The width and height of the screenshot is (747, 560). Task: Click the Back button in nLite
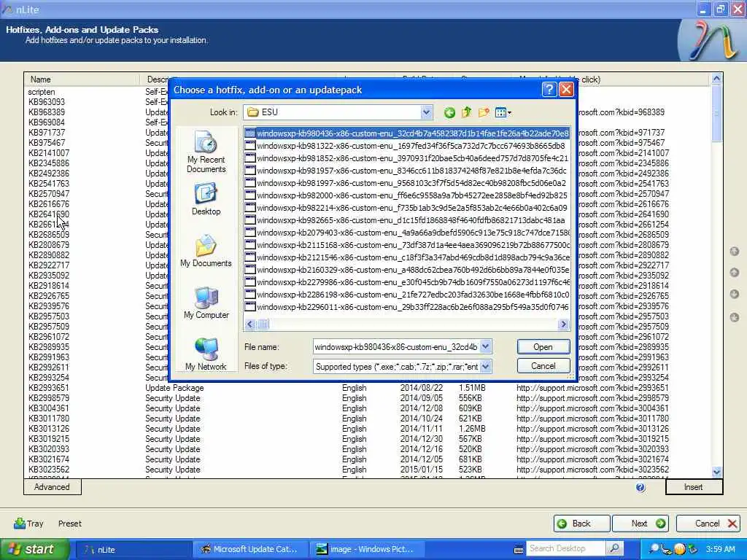(x=581, y=524)
